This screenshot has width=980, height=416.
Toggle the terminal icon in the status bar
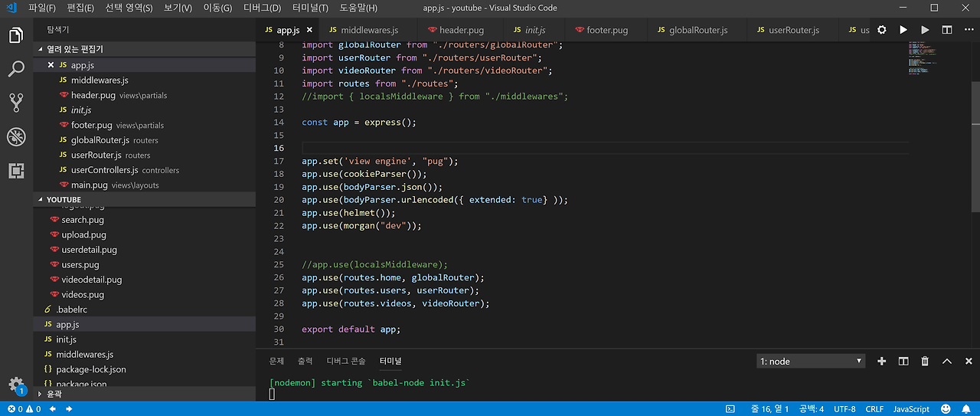[x=730, y=409]
